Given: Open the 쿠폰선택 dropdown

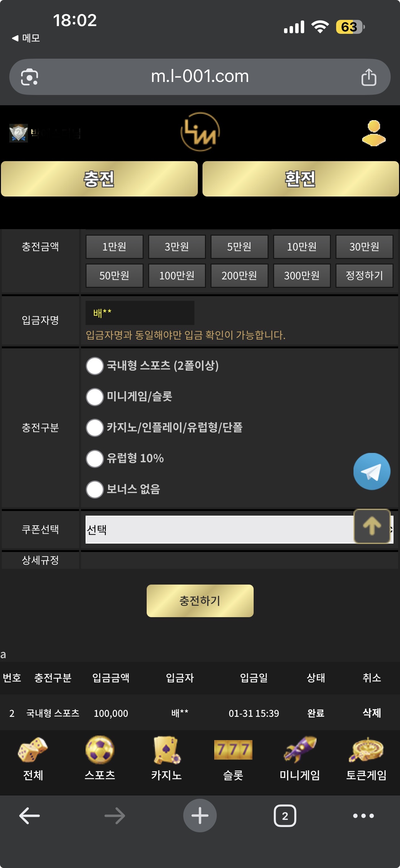Looking at the screenshot, I should coord(219,530).
